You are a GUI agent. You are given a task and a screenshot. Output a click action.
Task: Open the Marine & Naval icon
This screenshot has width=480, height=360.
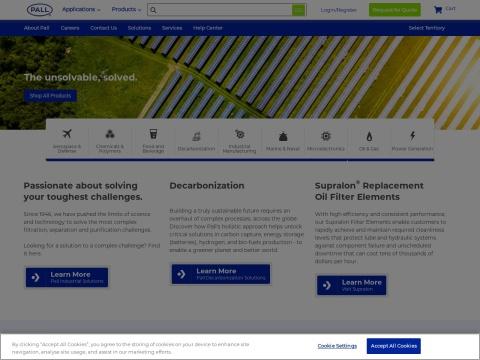(x=283, y=136)
